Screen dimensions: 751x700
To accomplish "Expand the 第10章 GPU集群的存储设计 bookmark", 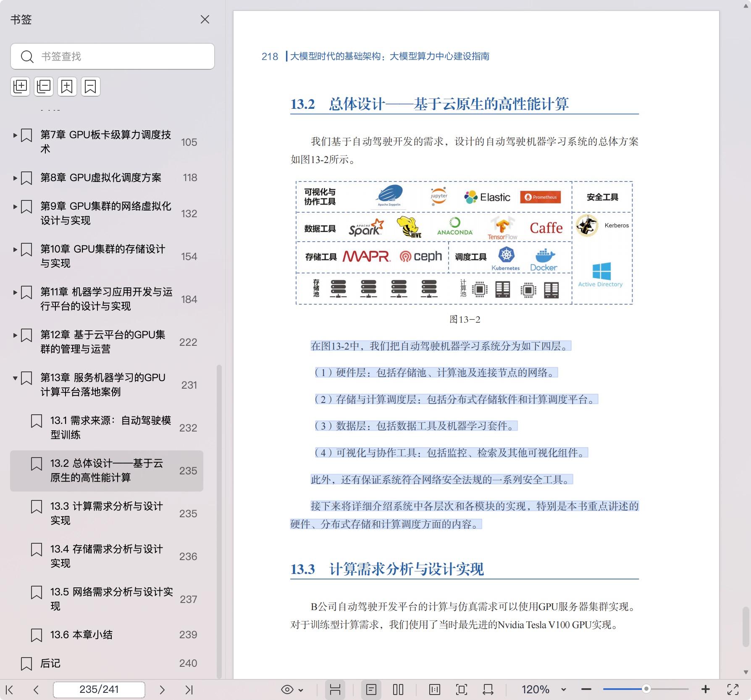I will coord(15,250).
